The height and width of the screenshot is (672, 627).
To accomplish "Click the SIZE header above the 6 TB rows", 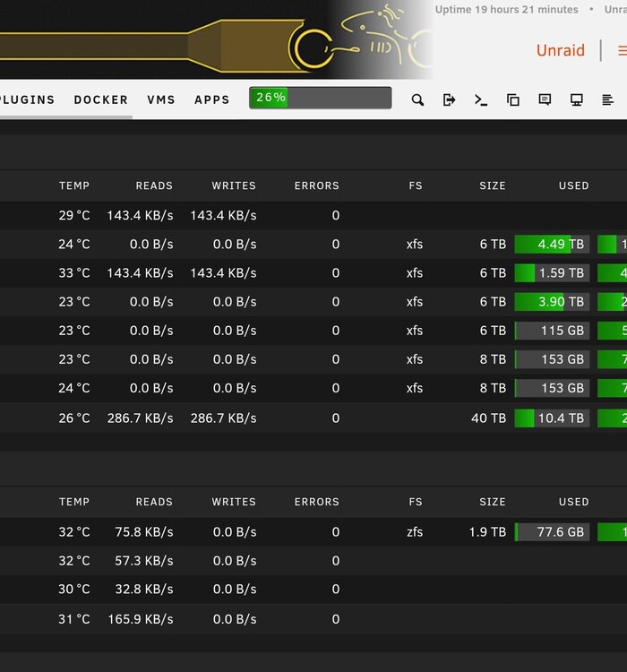I will coord(493,185).
